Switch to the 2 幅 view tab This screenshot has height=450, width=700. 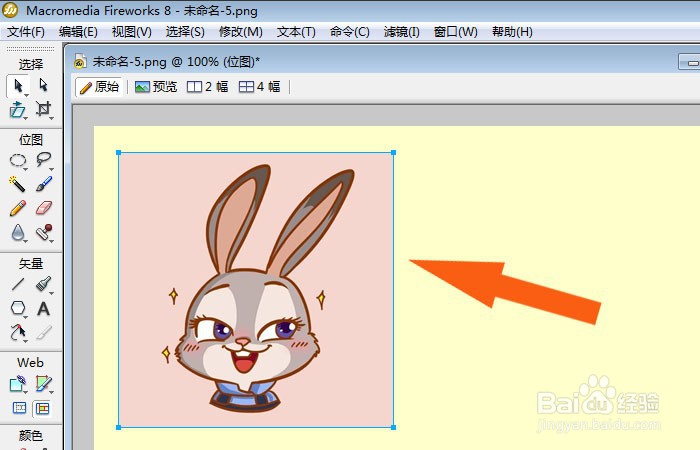click(x=208, y=87)
